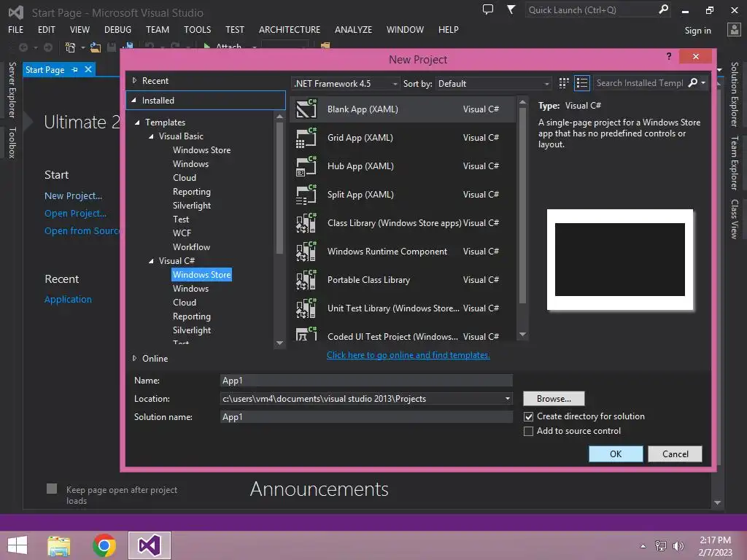Expand the Recent section
Screen dimensions: 747x560
134,80
